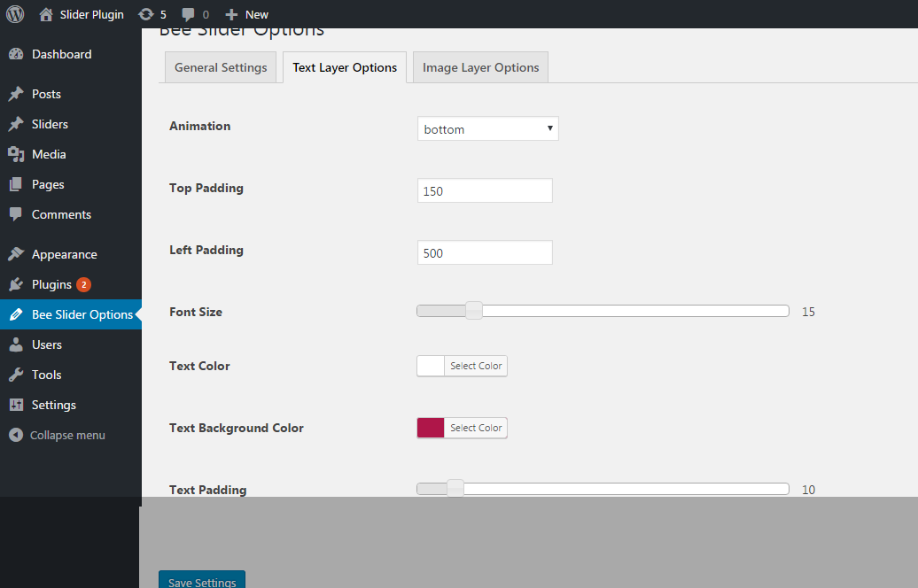
Task: Click the WordPress logo icon
Action: coord(15,14)
